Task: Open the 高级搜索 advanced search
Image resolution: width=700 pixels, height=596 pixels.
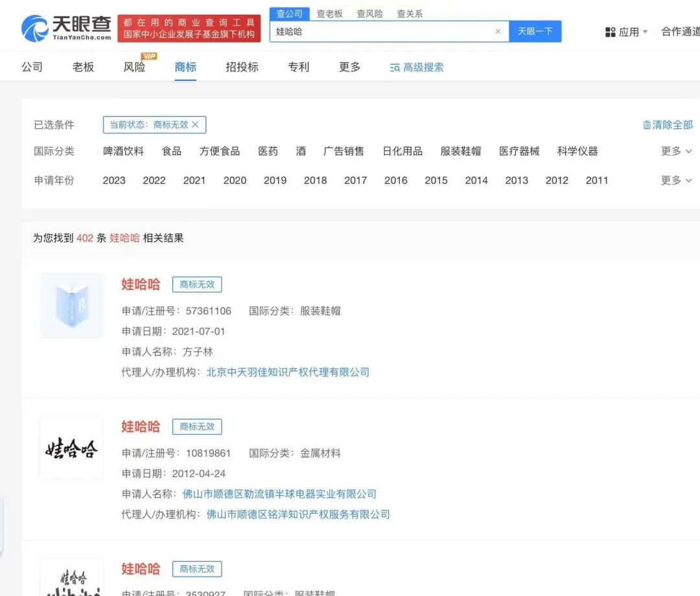Action: (417, 67)
